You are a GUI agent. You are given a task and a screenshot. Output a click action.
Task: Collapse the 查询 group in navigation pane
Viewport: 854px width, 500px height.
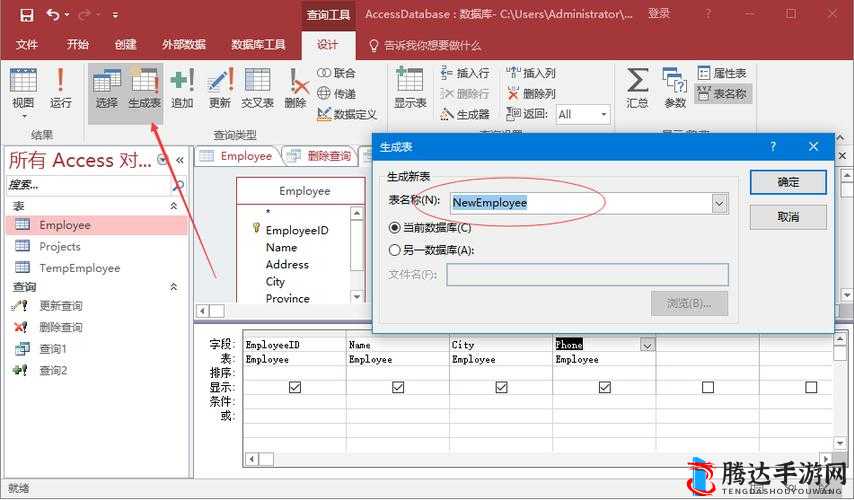174,286
